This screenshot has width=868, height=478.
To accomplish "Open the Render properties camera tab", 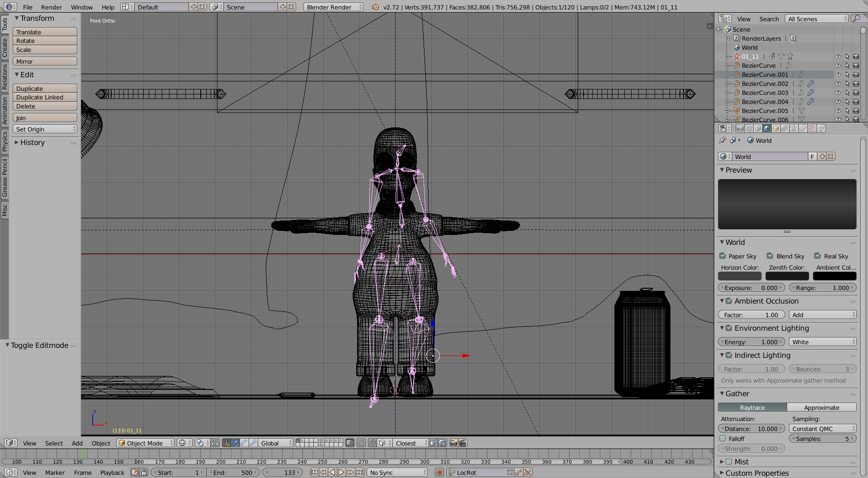I will pyautogui.click(x=740, y=128).
